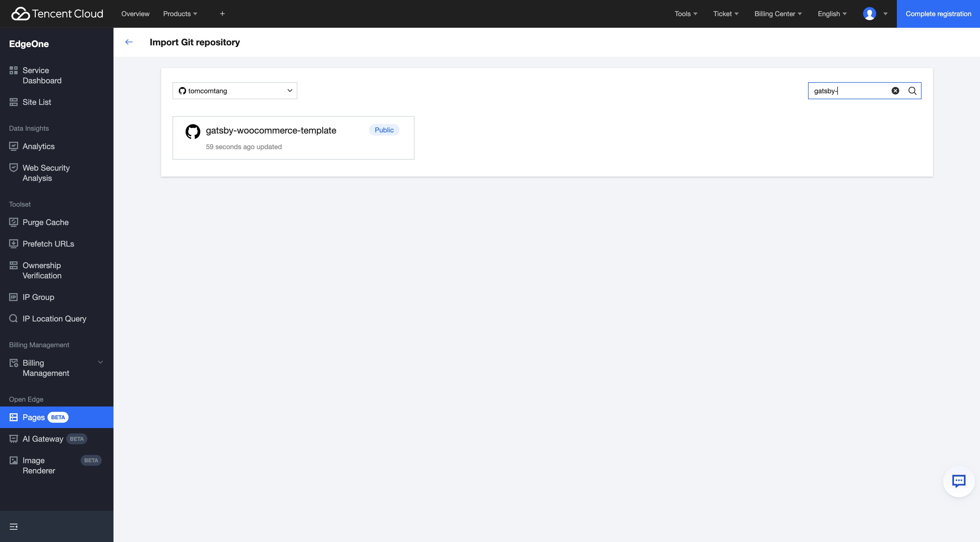Expand the Billing Center menu
Screen dimensions: 980x542
pyautogui.click(x=778, y=14)
